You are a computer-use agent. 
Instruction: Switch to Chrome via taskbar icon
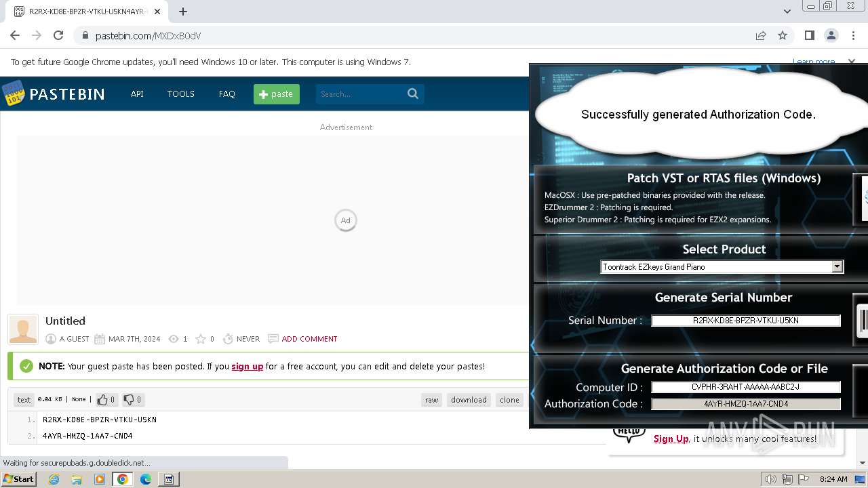point(123,479)
